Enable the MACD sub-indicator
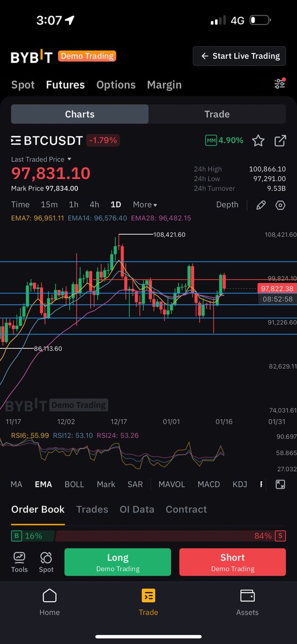Screen dimensions: 297x644 [x=209, y=484]
